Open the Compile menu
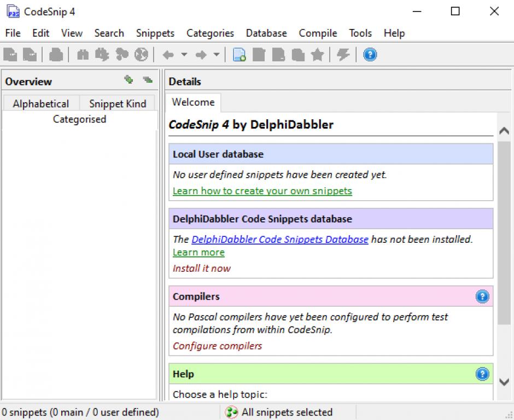Viewport: 514px width, 420px height. pos(318,33)
